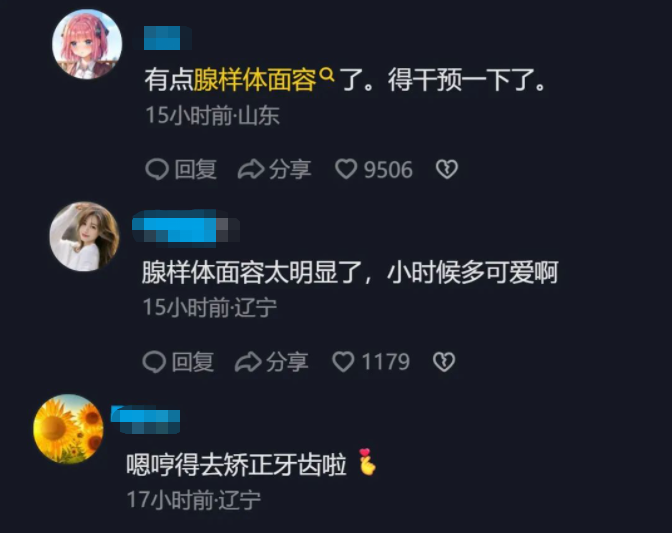This screenshot has height=533, width=672.
Task: Open the sunflower avatar profile
Action: tap(68, 429)
